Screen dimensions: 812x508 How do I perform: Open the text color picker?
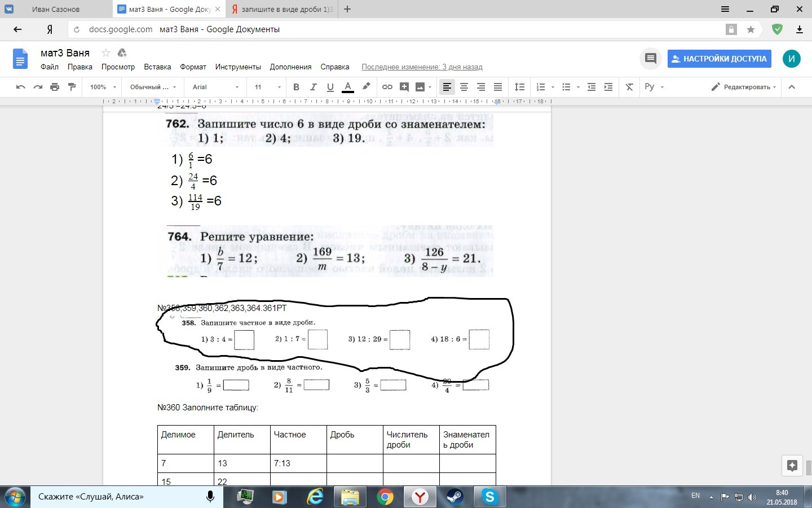348,87
